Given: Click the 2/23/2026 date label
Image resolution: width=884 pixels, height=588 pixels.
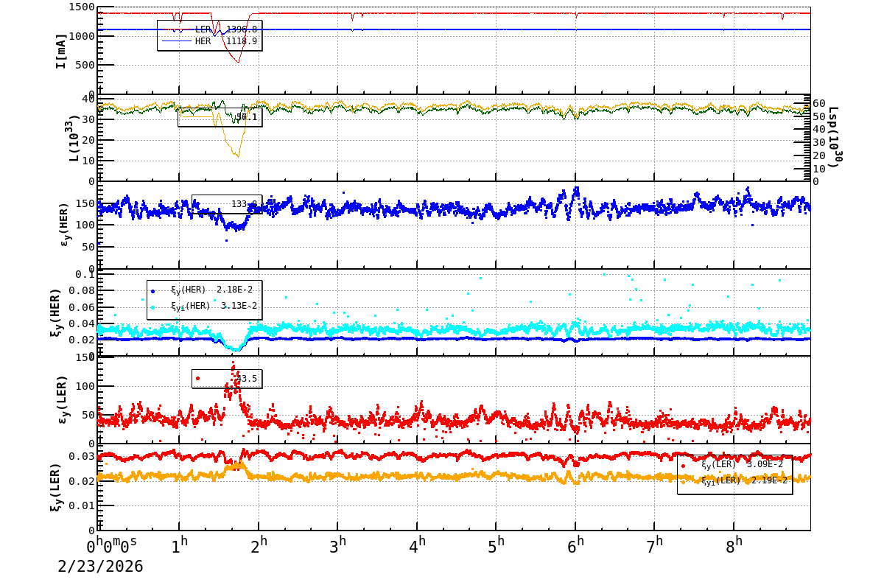Looking at the screenshot, I should (100, 567).
